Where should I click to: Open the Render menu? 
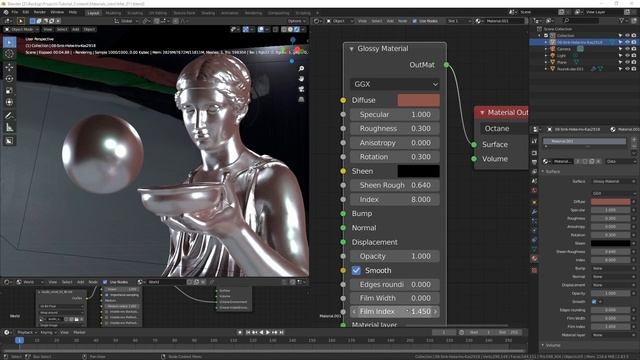[x=40, y=12]
